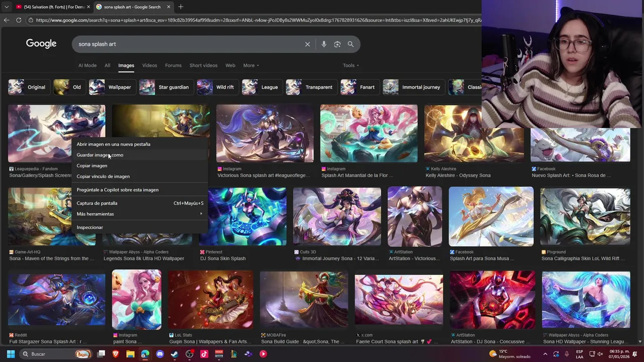This screenshot has height=362, width=644.
Task: Switch to the AI Mode tab
Action: [87, 65]
